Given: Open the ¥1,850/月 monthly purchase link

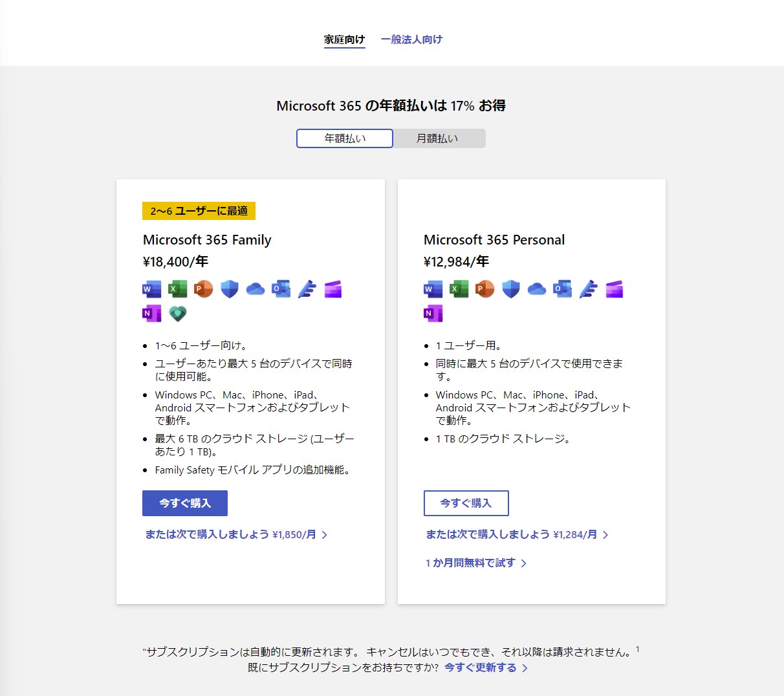Looking at the screenshot, I should pyautogui.click(x=236, y=534).
